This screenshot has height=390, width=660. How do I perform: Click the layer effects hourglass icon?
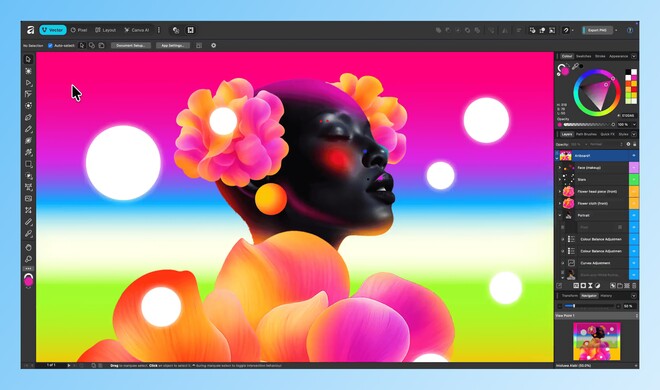click(590, 286)
